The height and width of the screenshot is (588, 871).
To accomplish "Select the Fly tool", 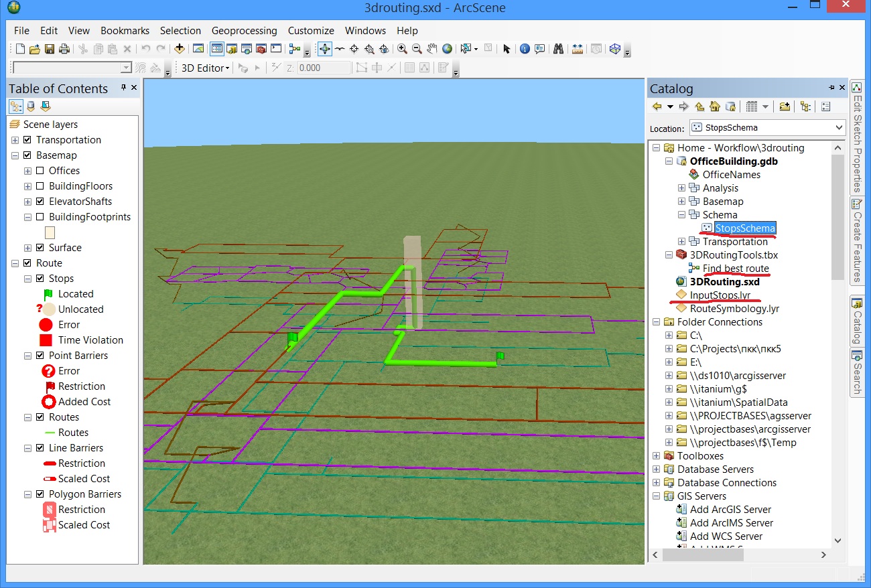I will coord(340,49).
